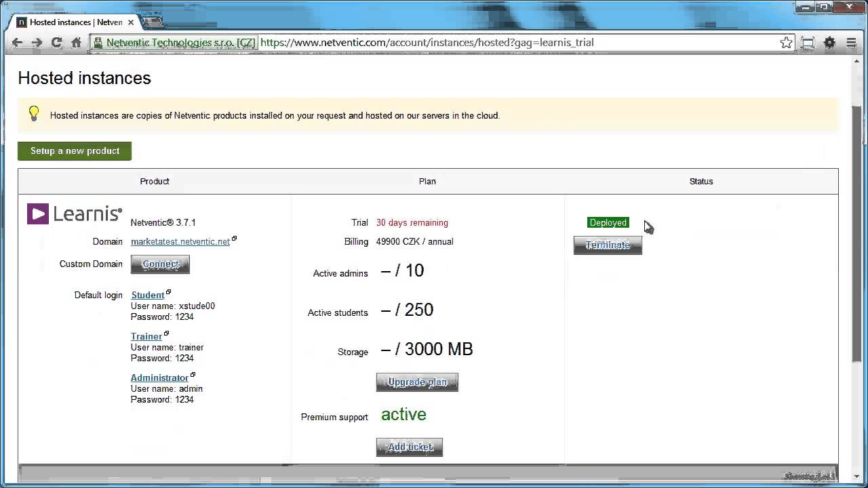Click the Upgrade plan button
Image resolution: width=868 pixels, height=488 pixels.
coord(417,382)
